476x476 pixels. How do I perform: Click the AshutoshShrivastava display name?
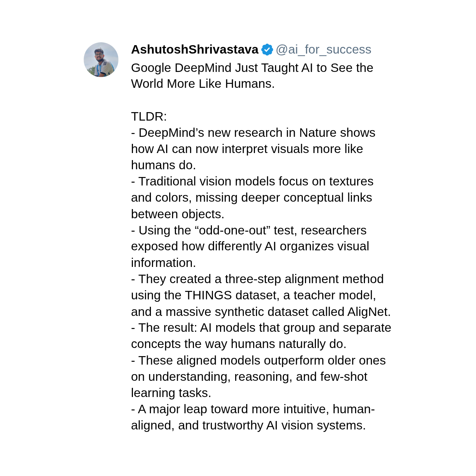click(x=195, y=50)
